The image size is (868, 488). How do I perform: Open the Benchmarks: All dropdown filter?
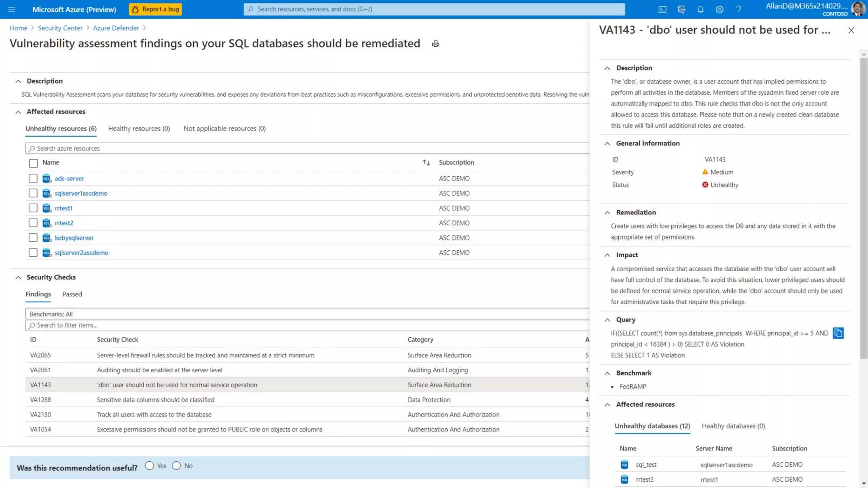(x=307, y=314)
